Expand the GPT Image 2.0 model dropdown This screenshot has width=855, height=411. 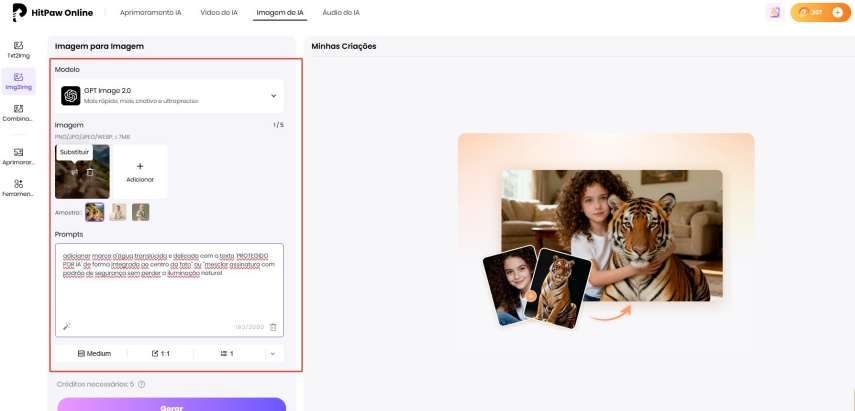[169, 96]
